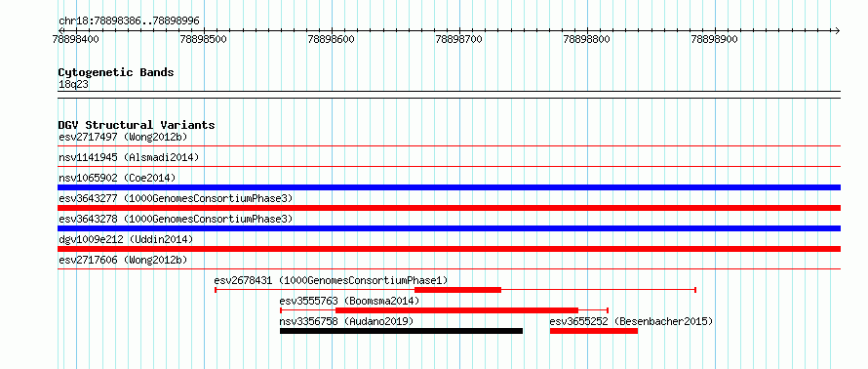The image size is (868, 369).
Task: Open variant esv2678431 (1000GenomesConsortiumPhase1) label
Action: coord(331,280)
